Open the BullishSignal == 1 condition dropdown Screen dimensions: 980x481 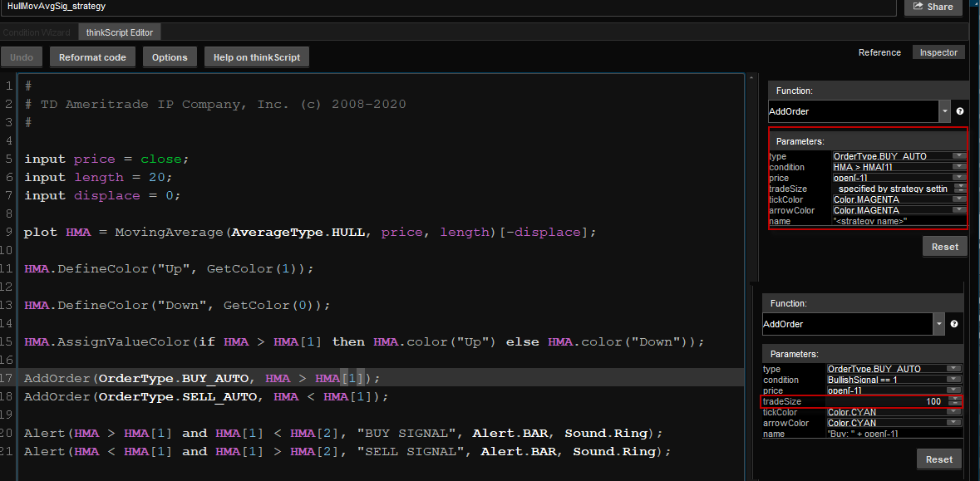click(x=953, y=380)
